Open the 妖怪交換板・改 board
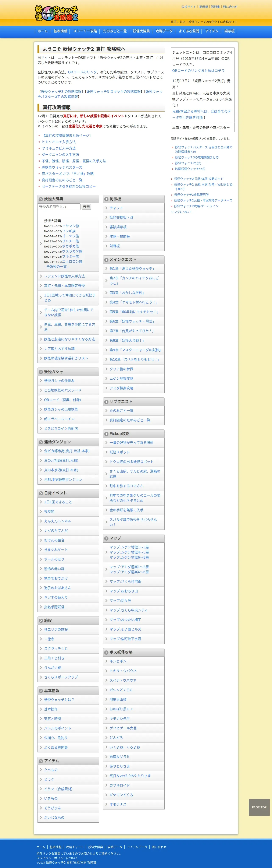The height and width of the screenshot is (868, 272). tap(121, 217)
